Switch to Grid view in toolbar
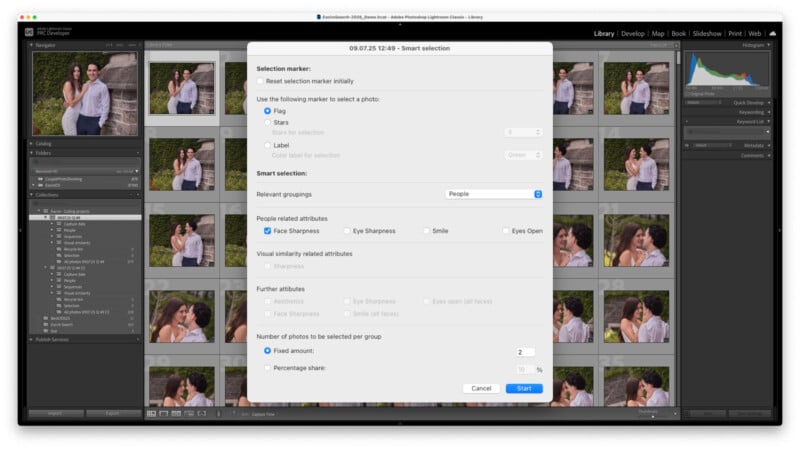800x450 pixels. point(152,413)
